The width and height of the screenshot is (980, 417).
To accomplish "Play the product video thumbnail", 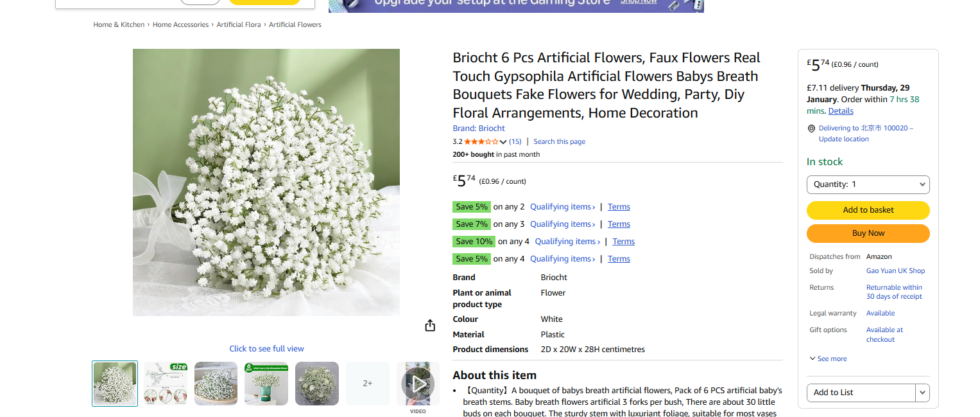I will [x=418, y=384].
